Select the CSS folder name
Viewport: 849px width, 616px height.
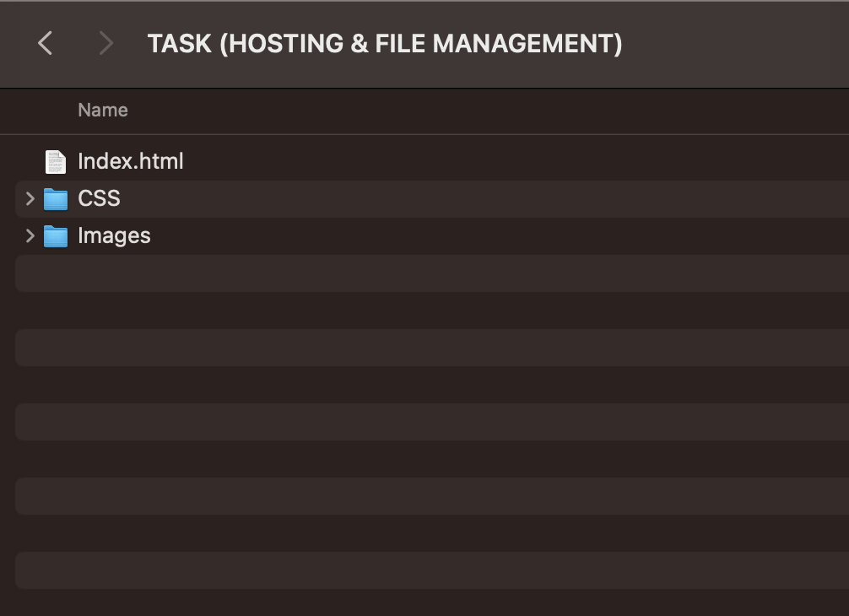pyautogui.click(x=99, y=199)
